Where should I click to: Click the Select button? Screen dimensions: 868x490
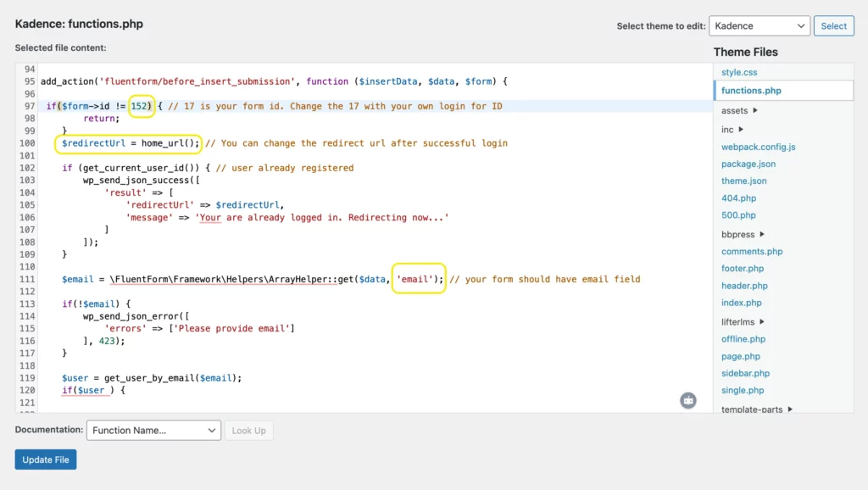[833, 26]
